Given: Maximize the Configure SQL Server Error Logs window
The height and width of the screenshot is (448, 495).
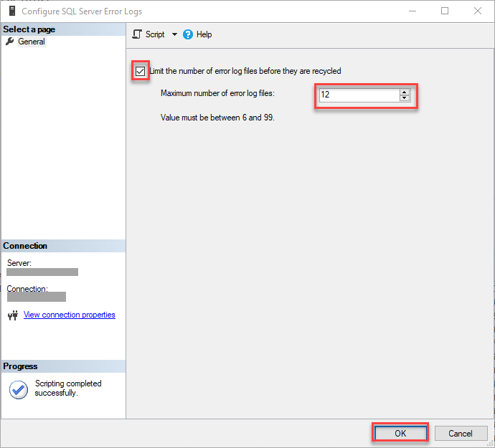Looking at the screenshot, I should 445,11.
